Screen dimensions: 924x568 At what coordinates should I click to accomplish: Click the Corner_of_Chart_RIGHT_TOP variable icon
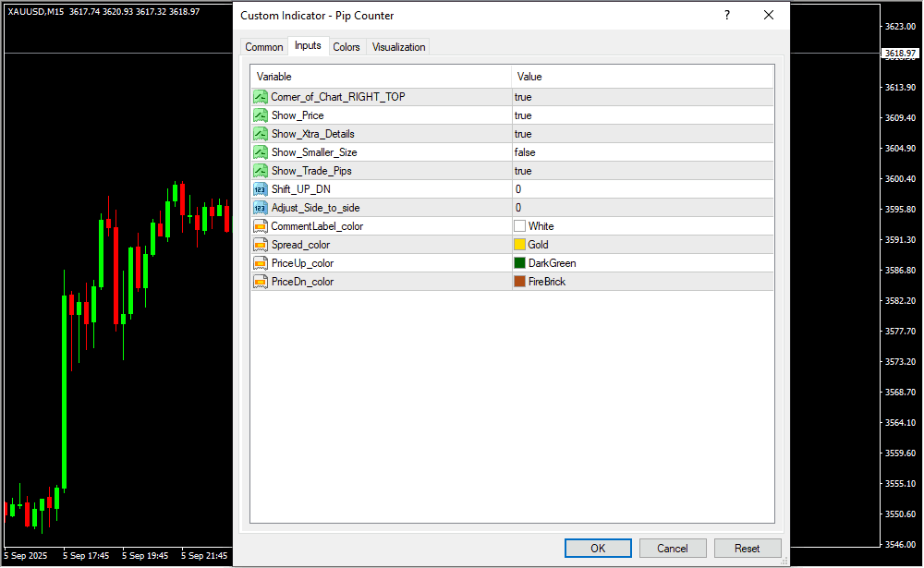[260, 97]
